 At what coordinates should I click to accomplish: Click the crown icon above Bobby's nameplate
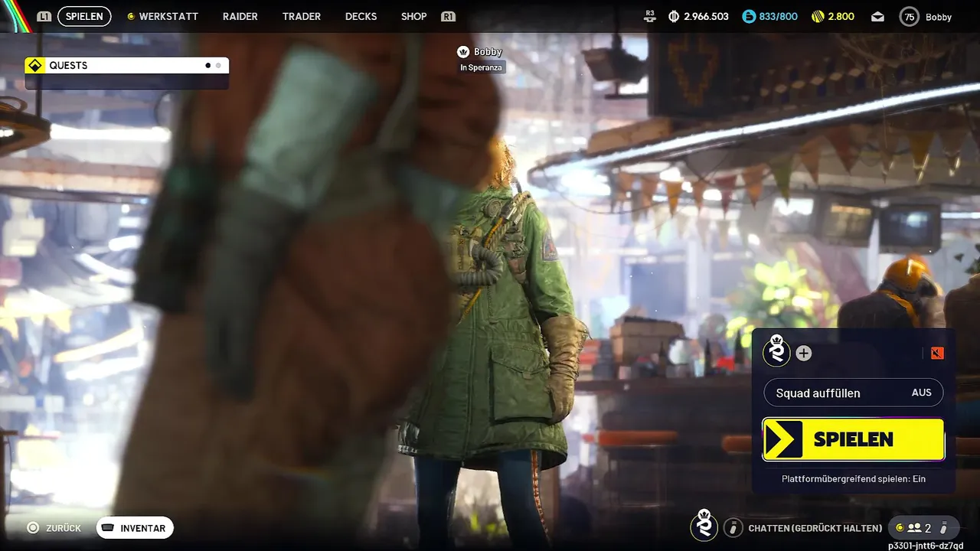point(462,52)
